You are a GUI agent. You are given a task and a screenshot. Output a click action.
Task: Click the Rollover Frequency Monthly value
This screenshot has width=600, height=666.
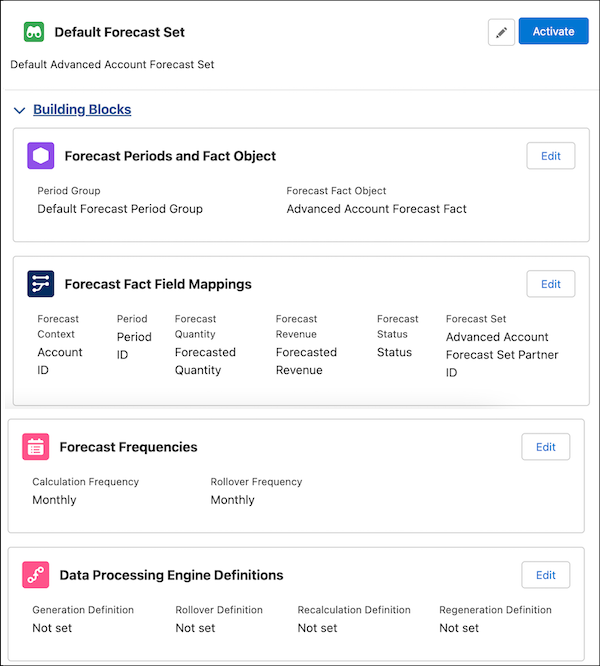click(232, 500)
